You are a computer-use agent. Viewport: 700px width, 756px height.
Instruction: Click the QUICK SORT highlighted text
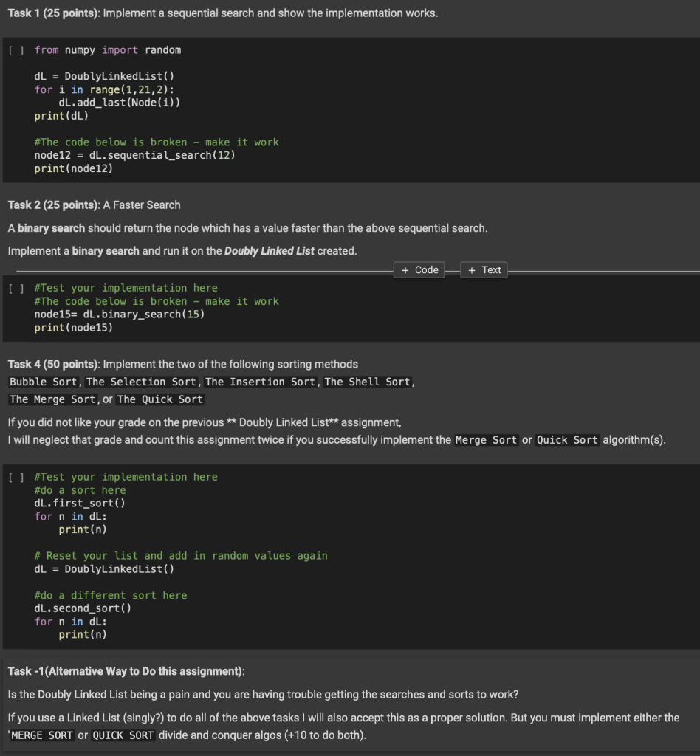[x=123, y=735]
